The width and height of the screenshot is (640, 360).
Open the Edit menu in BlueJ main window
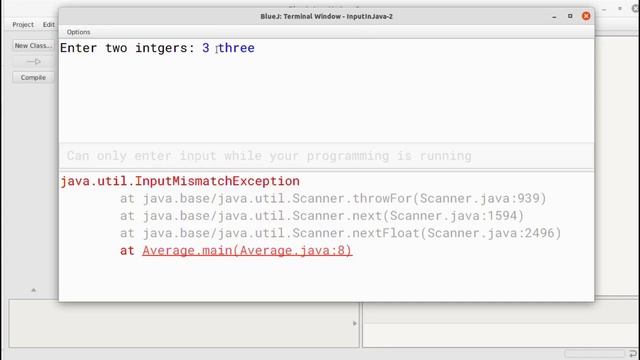pyautogui.click(x=49, y=24)
